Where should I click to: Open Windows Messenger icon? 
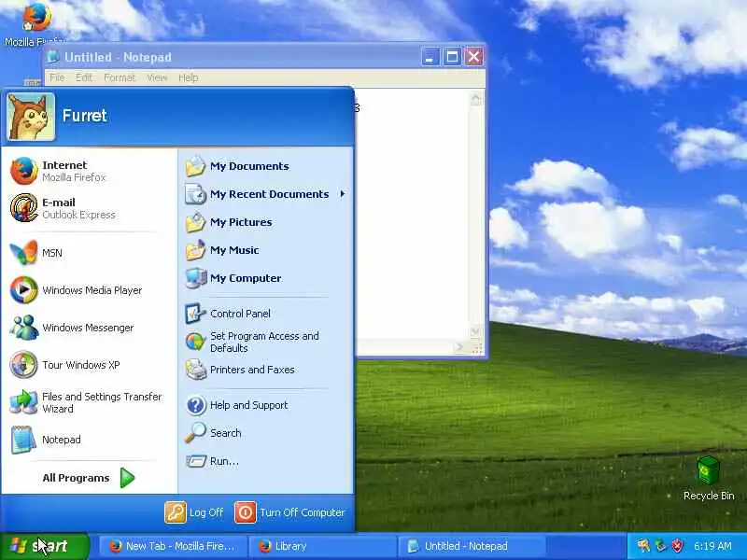pos(24,328)
